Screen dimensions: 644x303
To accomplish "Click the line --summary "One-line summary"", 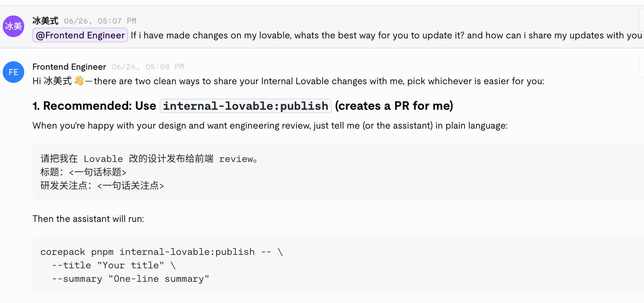I will [x=130, y=279].
